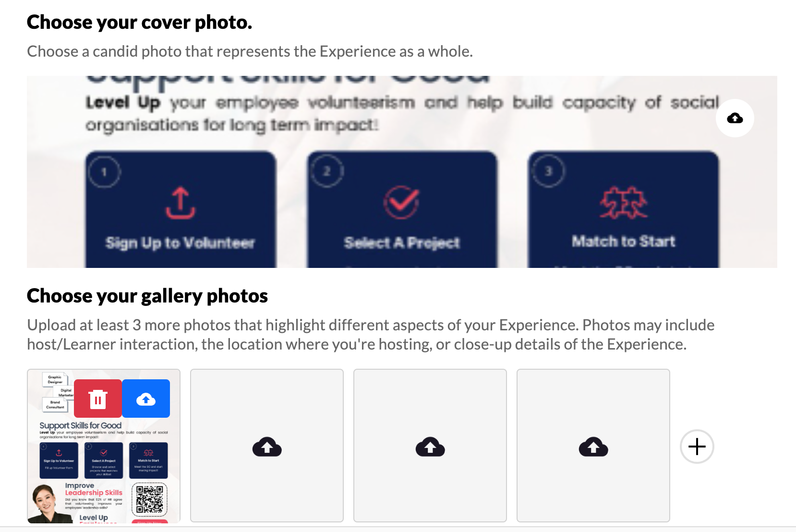Image resolution: width=796 pixels, height=532 pixels.
Task: Add another gallery slot with plus button
Action: coord(697,447)
